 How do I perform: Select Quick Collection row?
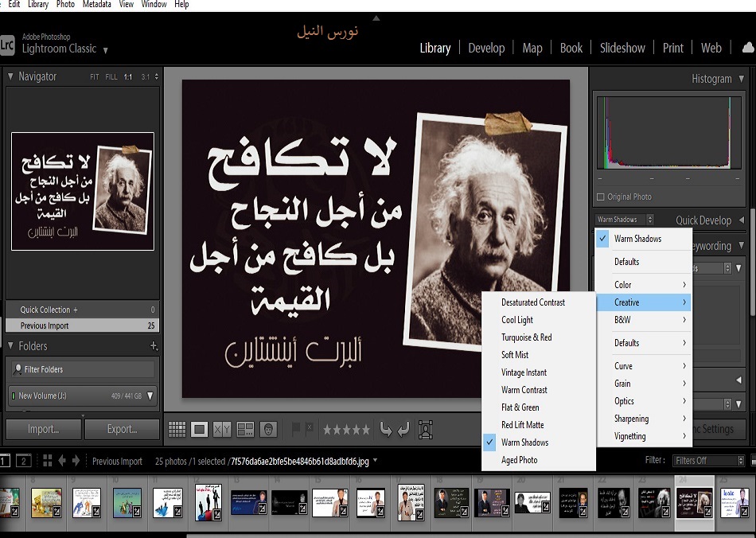pos(83,310)
